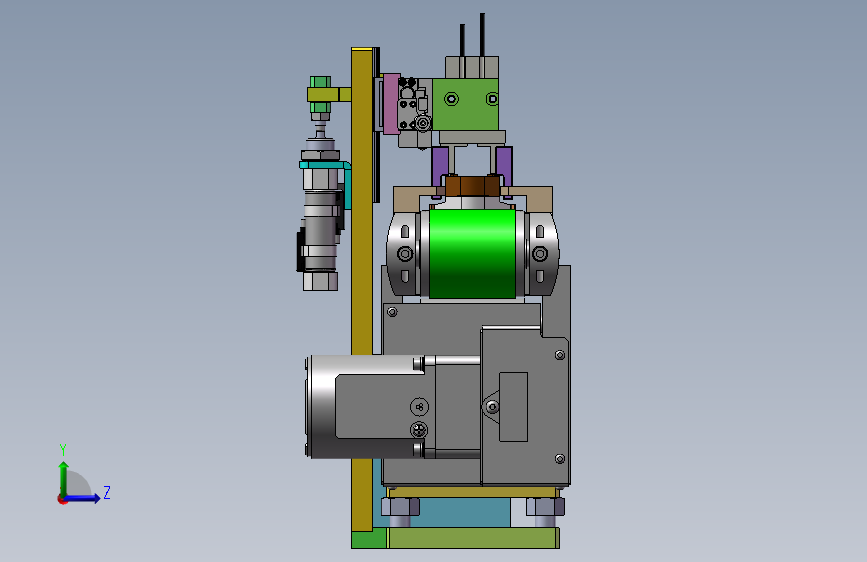This screenshot has height=562, width=867.
Task: Select the shorter black rod at the top
Action: [x=462, y=40]
